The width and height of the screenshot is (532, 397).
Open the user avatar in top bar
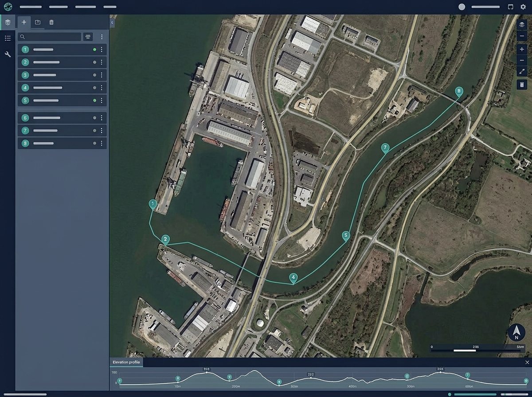coord(462,7)
